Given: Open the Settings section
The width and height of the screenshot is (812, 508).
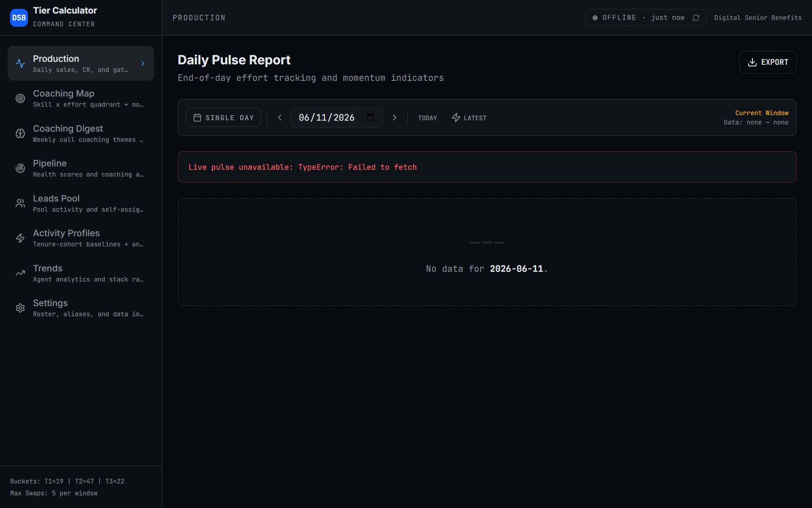Looking at the screenshot, I should 81,308.
